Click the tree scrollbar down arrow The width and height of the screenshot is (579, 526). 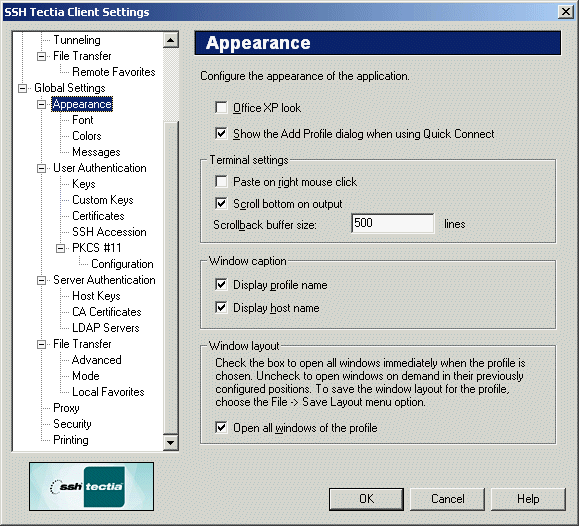click(x=171, y=442)
